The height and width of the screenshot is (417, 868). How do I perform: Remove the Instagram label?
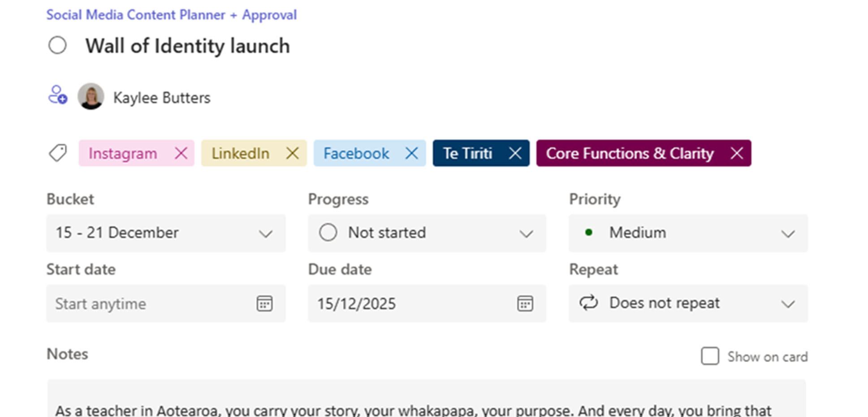pos(181,153)
